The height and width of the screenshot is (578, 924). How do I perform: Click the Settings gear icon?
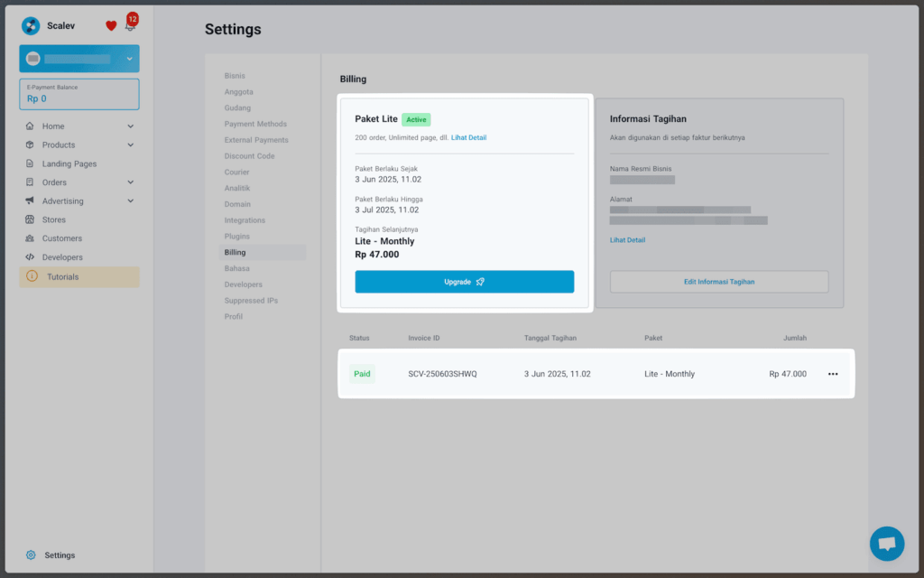point(30,555)
